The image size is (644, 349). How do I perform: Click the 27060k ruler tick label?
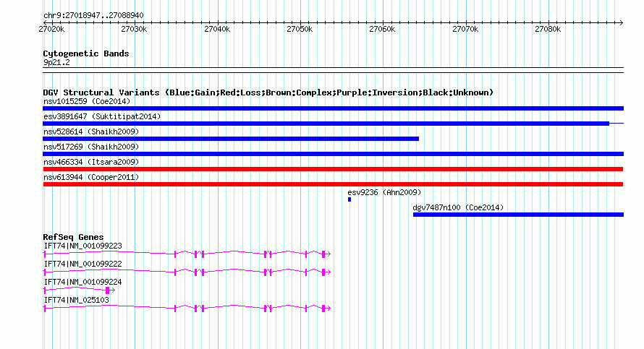tap(382, 29)
